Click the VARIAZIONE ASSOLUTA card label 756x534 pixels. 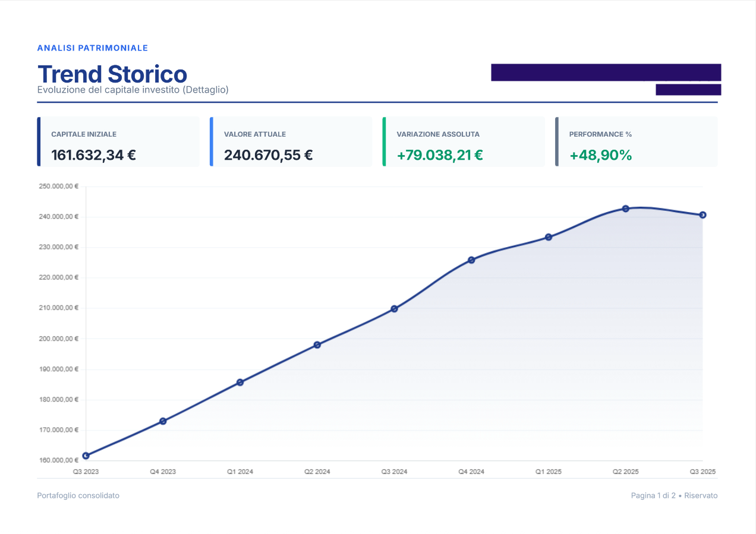[x=438, y=134]
